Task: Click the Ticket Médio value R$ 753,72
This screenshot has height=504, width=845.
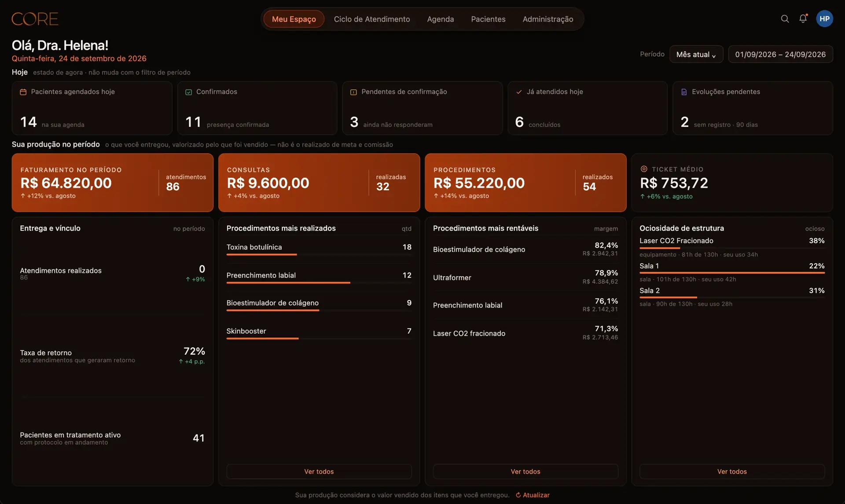Action: coord(674,183)
